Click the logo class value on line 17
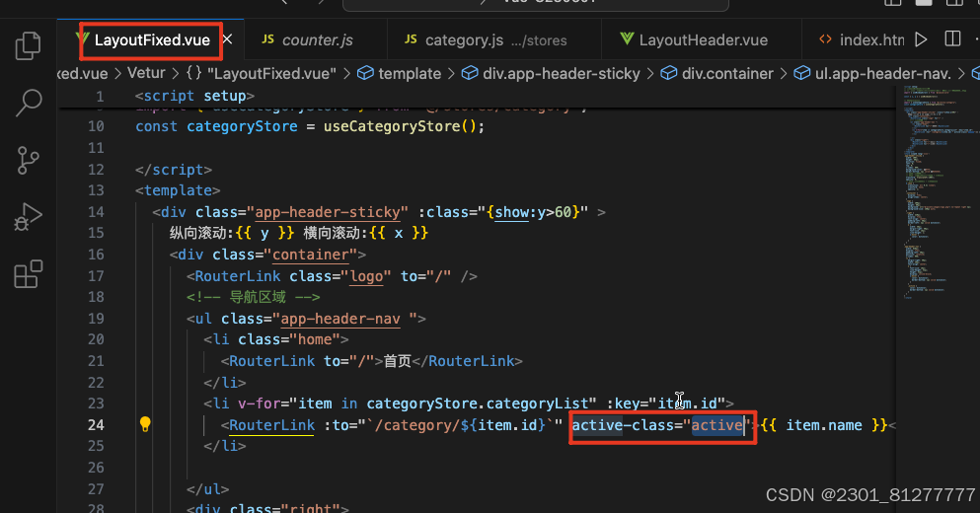Viewport: 980px width, 513px height. pyautogui.click(x=365, y=276)
